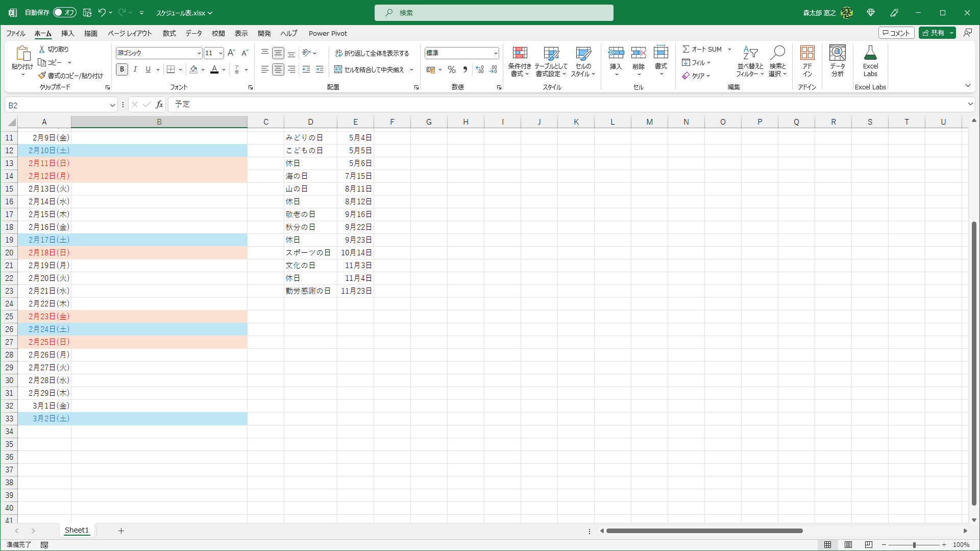Click the Cut (切り取り) scissors icon
980x551 pixels.
click(42, 49)
